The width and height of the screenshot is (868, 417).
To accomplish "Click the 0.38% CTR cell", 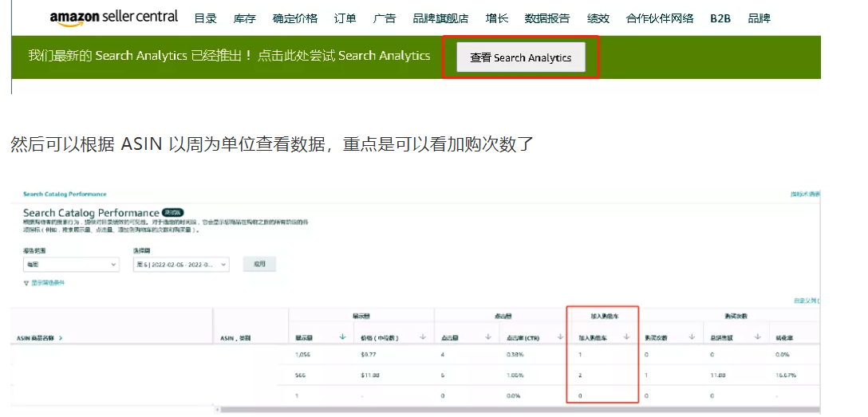I will (515, 355).
